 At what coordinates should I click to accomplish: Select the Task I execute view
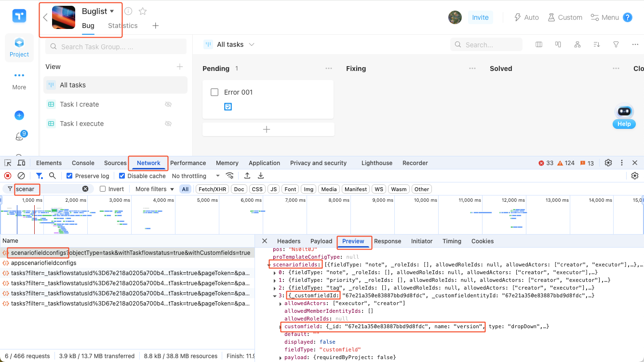115,124
